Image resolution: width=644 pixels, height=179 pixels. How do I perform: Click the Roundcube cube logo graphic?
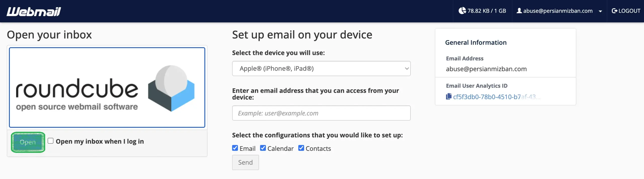[171, 88]
